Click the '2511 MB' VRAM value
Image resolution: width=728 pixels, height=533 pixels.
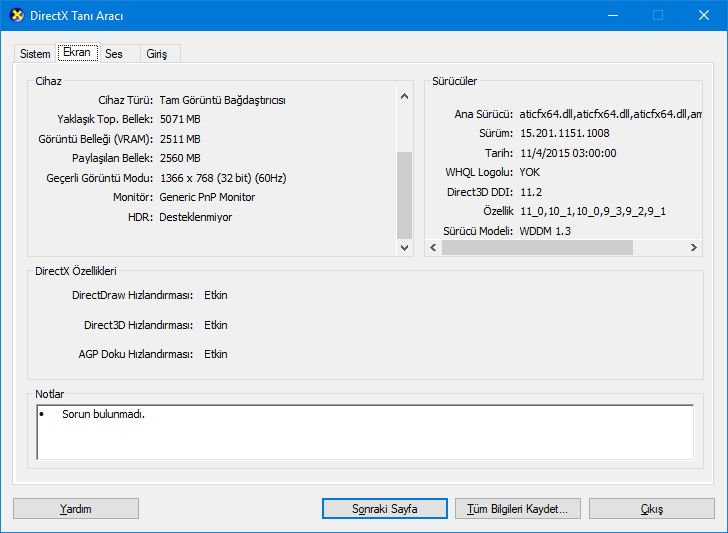[x=180, y=139]
